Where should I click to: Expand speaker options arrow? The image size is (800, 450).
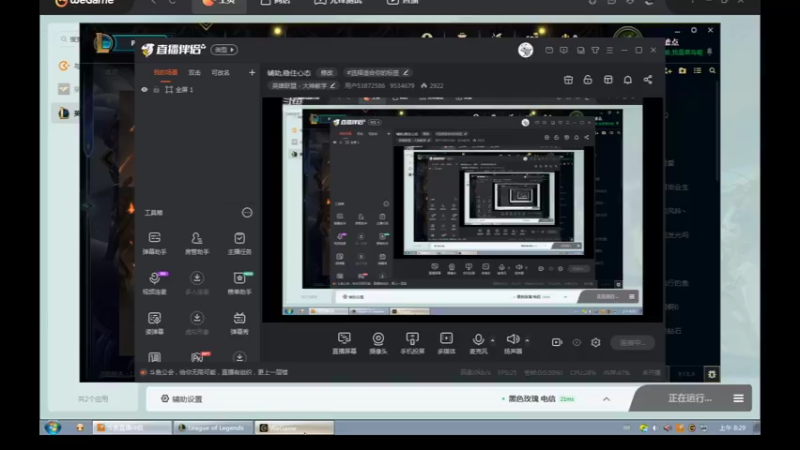coord(527,340)
